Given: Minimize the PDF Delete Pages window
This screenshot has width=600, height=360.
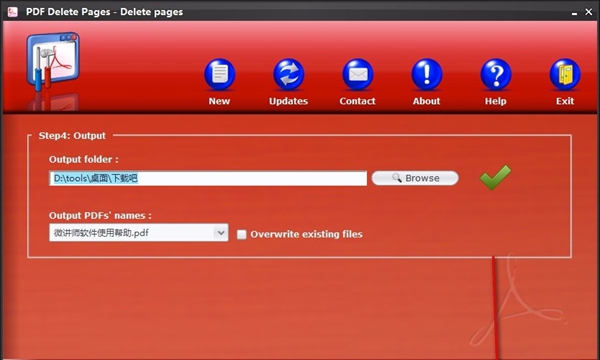Looking at the screenshot, I should tap(574, 13).
